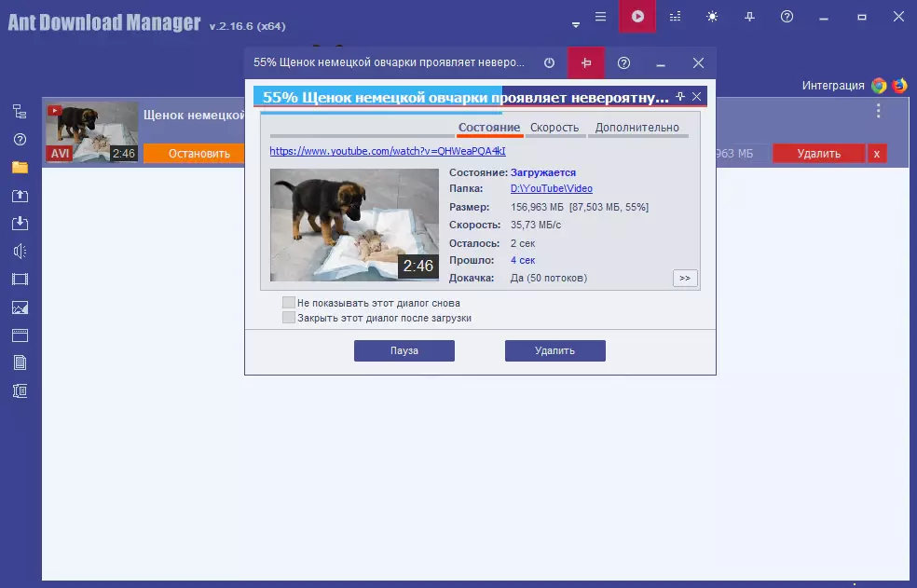Open the dropdown arrow beside the hamburger menu
917x588 pixels.
click(576, 24)
